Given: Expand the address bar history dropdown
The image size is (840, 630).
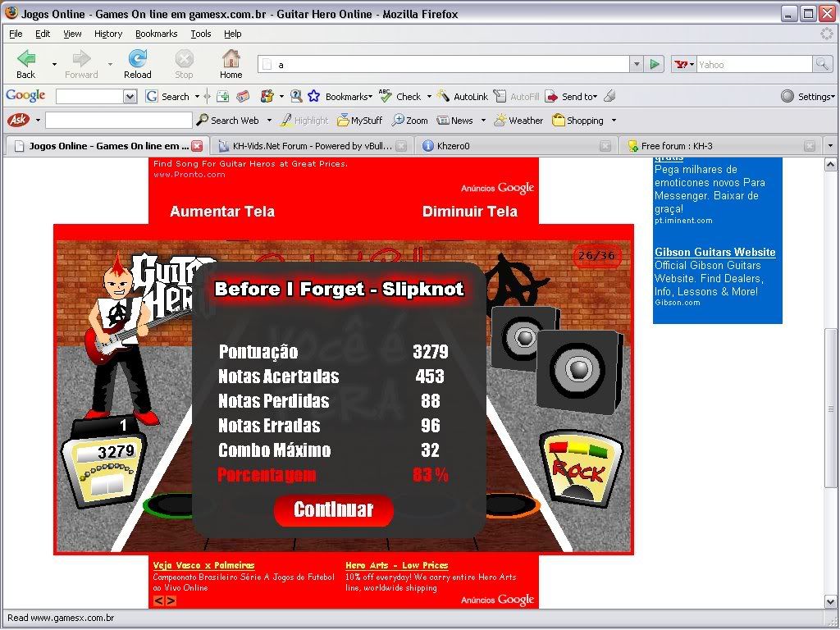Looking at the screenshot, I should point(637,64).
